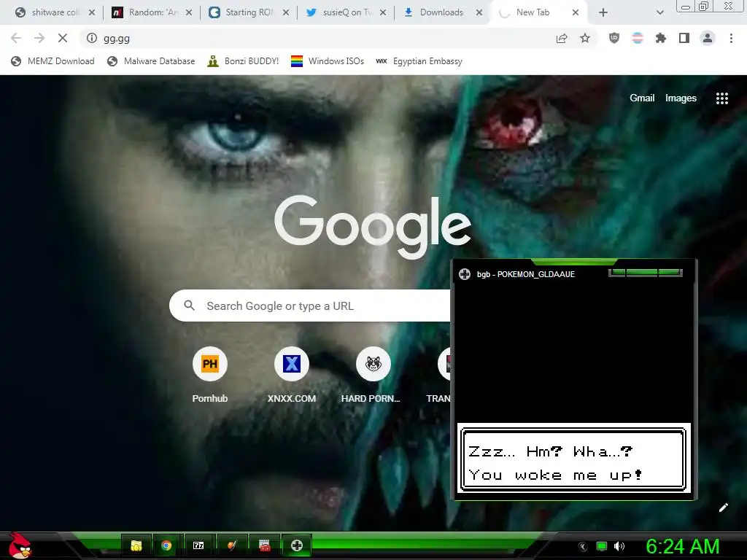Open the PH shortcut tile

coord(209,375)
